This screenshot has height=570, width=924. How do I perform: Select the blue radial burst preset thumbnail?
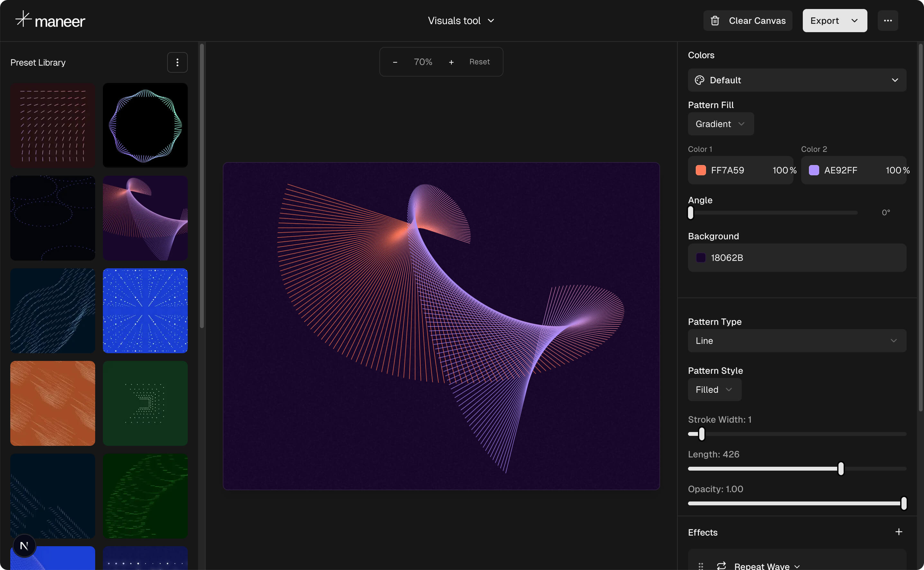click(145, 311)
